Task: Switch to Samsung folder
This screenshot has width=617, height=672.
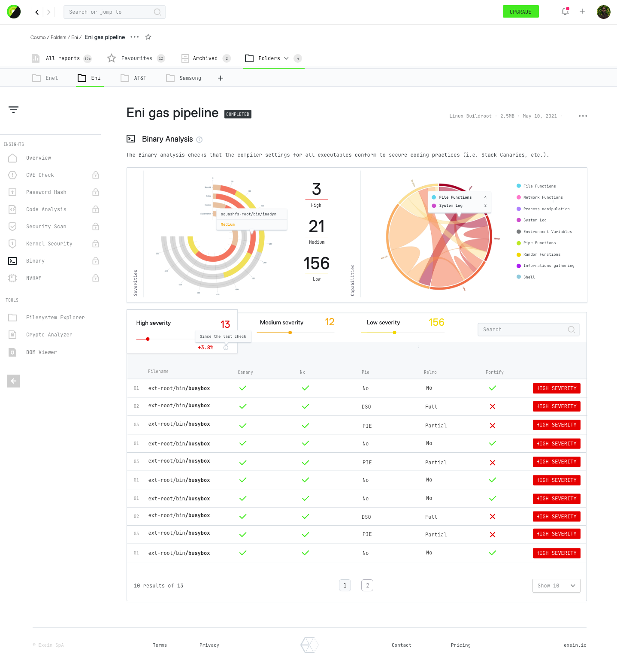Action: click(184, 78)
